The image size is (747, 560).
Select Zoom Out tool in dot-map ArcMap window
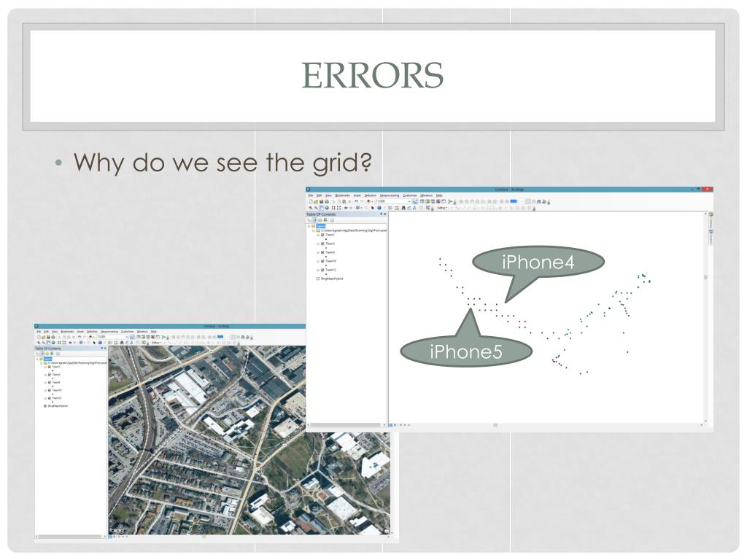click(316, 208)
